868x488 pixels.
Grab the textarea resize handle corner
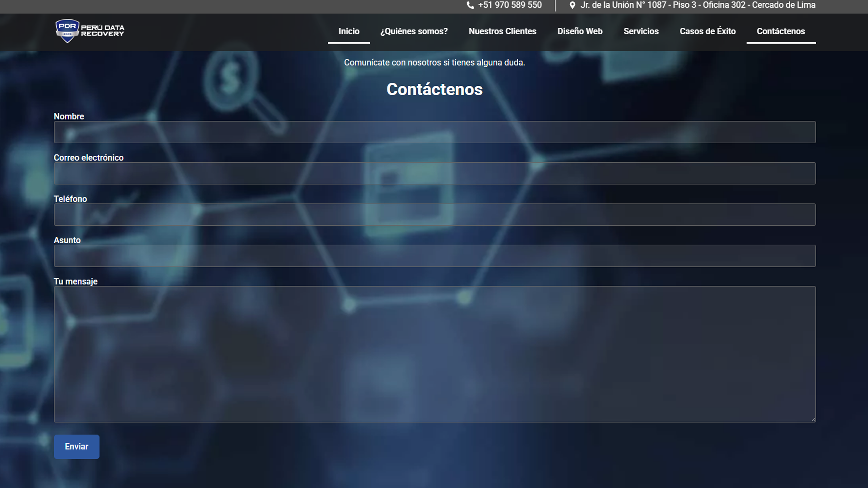click(x=813, y=420)
